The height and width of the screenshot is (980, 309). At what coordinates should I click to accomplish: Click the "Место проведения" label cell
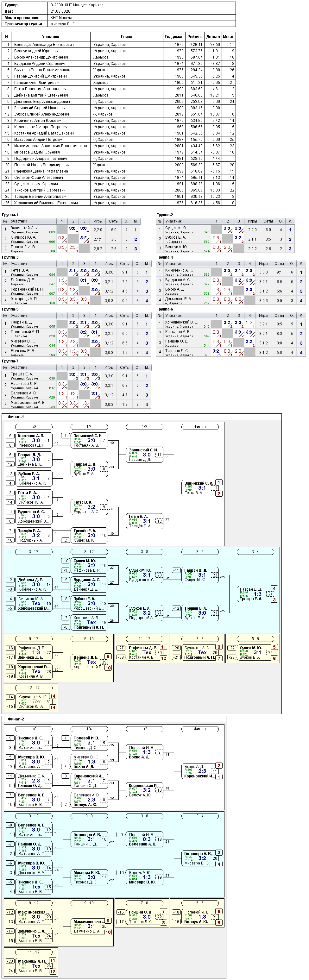25,17
